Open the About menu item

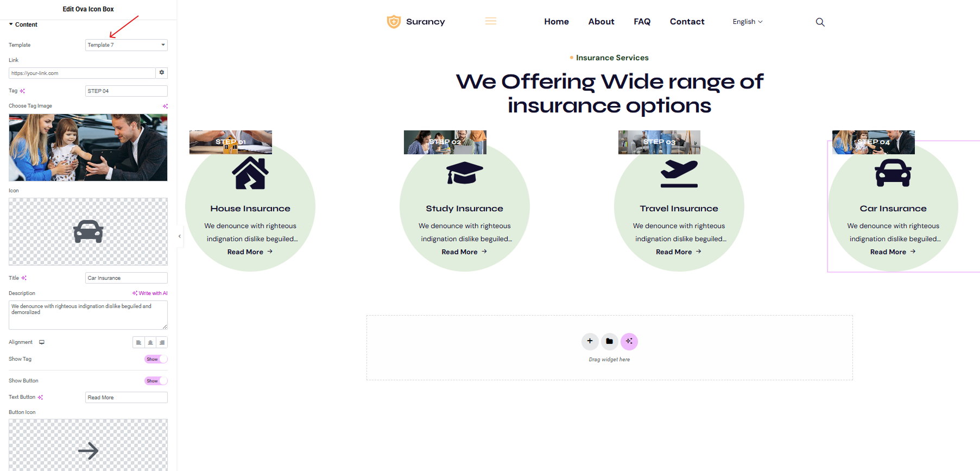[601, 22]
